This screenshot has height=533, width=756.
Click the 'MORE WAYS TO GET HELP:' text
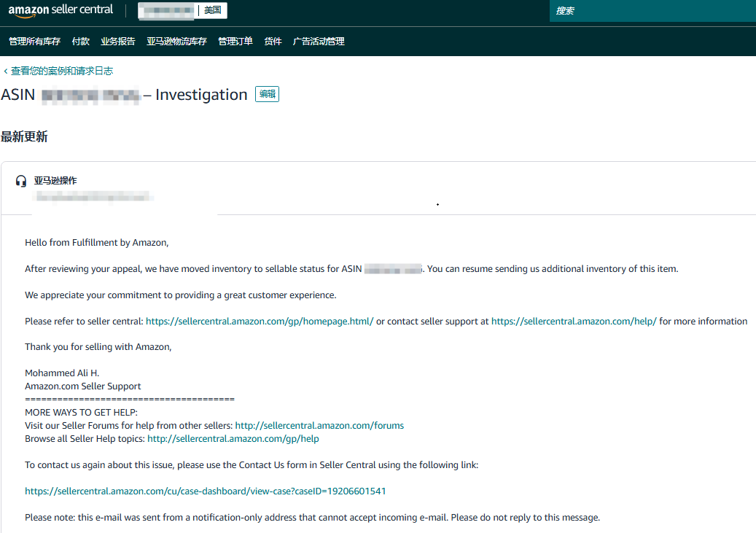81,413
